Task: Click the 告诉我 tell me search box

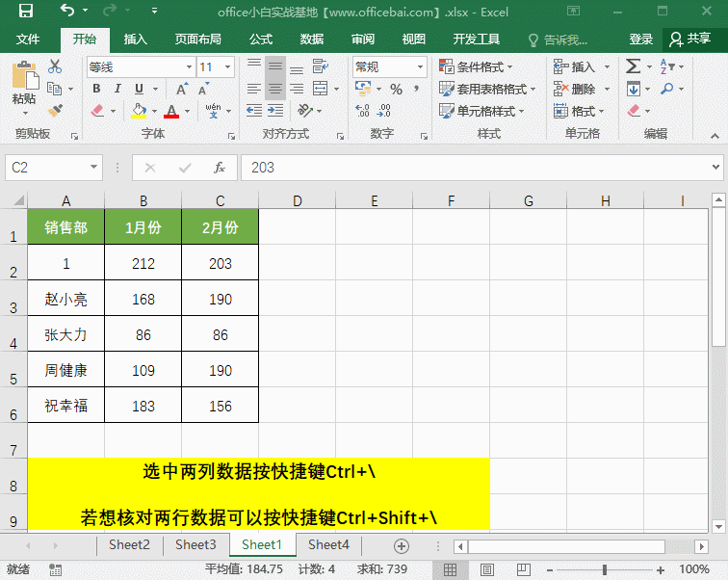Action: coord(559,40)
